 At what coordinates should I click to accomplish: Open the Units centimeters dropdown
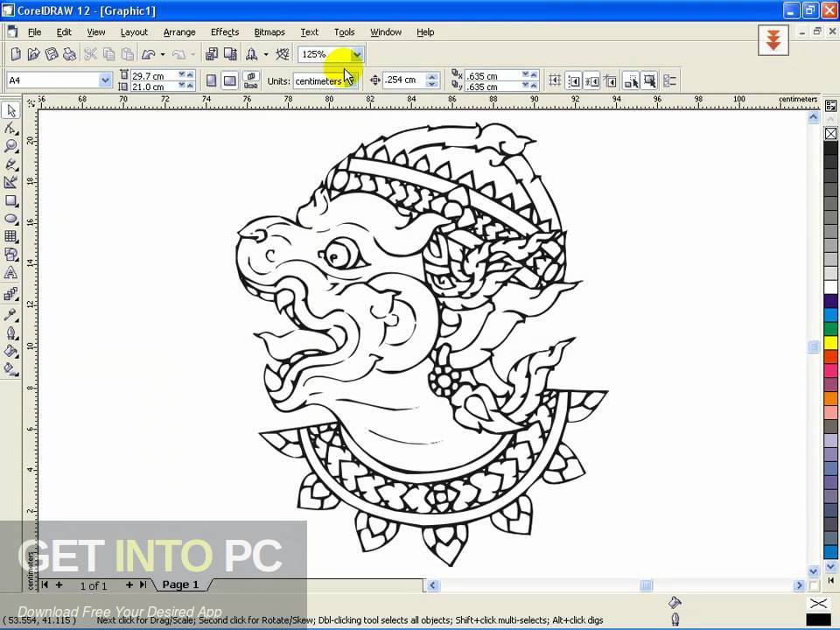(x=352, y=80)
